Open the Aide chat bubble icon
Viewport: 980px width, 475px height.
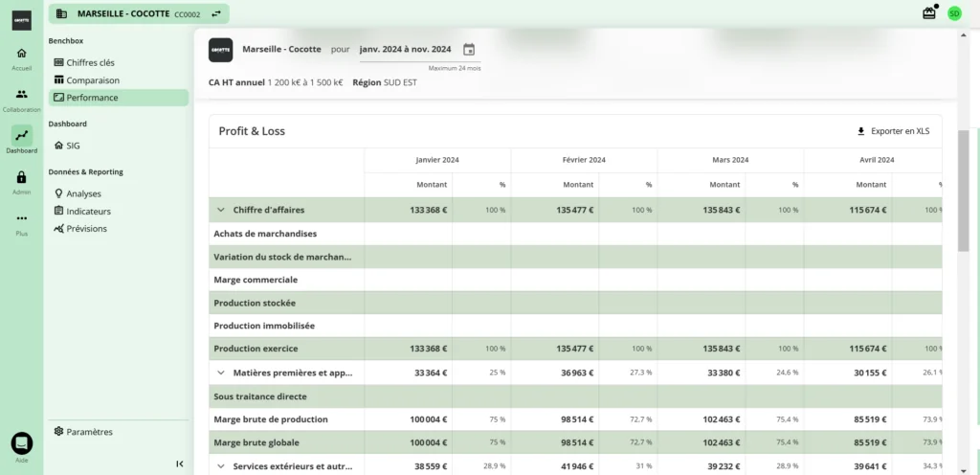pos(21,442)
